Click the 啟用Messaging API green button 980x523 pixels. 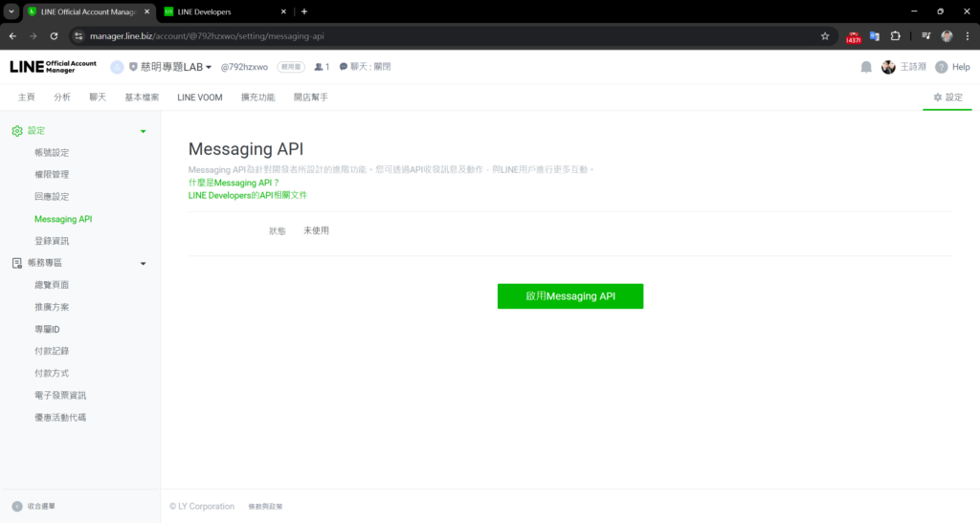coord(570,295)
